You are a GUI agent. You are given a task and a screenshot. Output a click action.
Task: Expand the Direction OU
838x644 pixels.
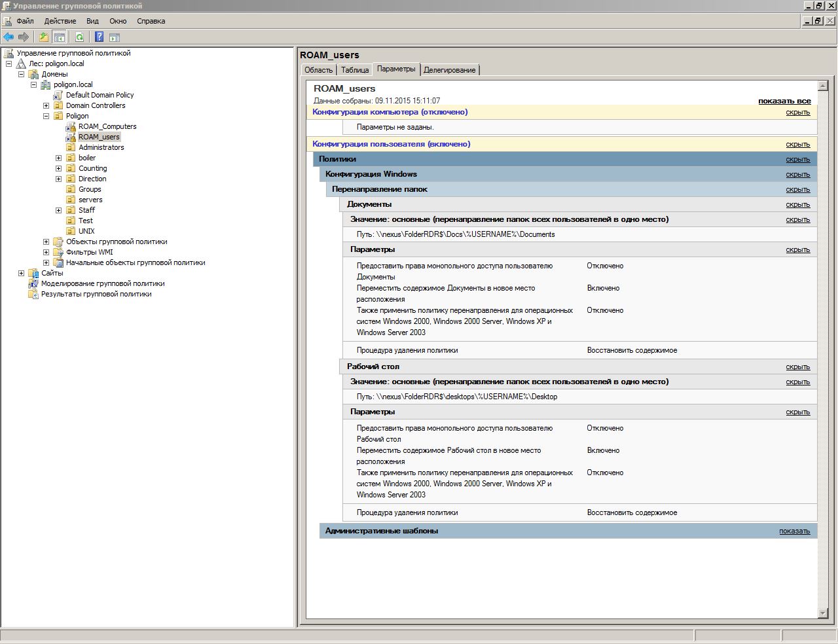click(58, 179)
